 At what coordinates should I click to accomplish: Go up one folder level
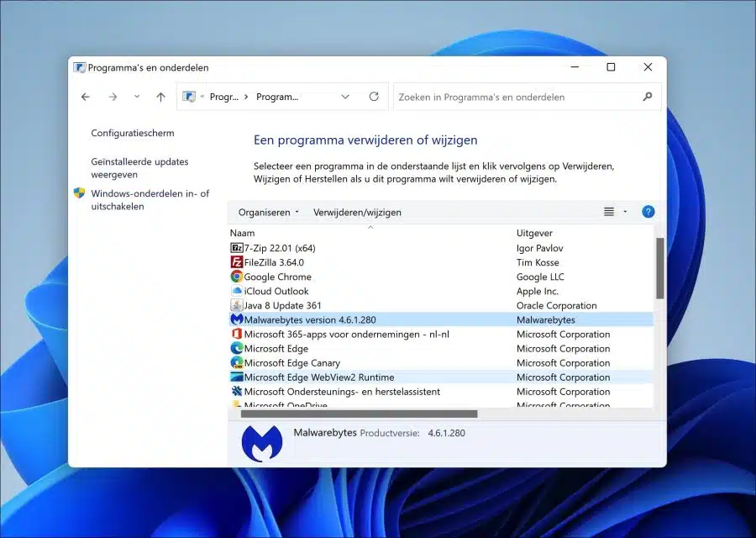click(x=160, y=97)
